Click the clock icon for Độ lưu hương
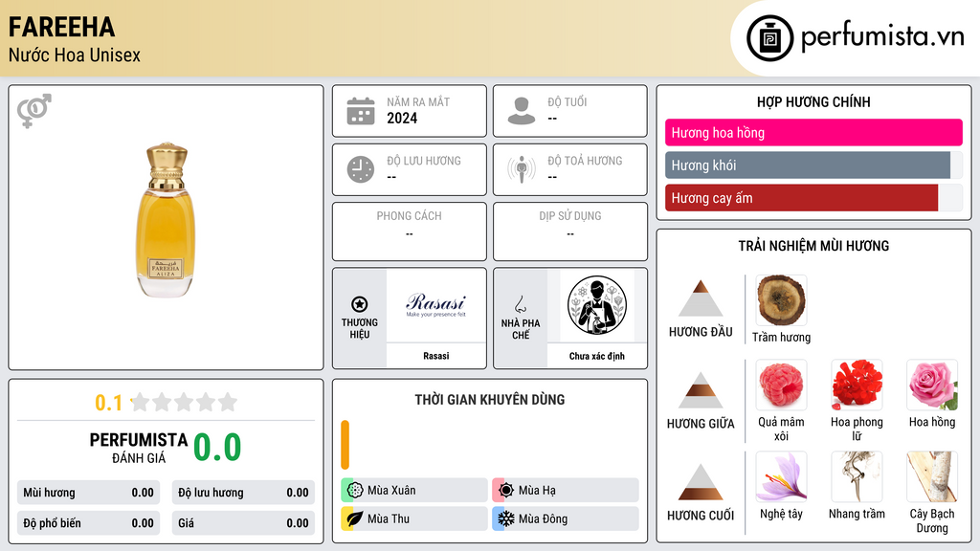This screenshot has width=980, height=551. coord(361,169)
